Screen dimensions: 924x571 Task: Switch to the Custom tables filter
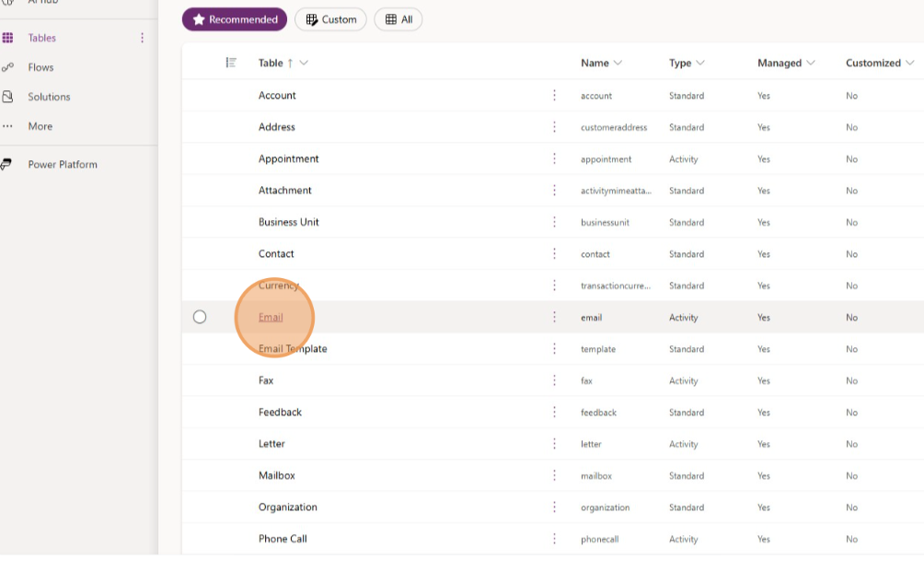coord(330,19)
